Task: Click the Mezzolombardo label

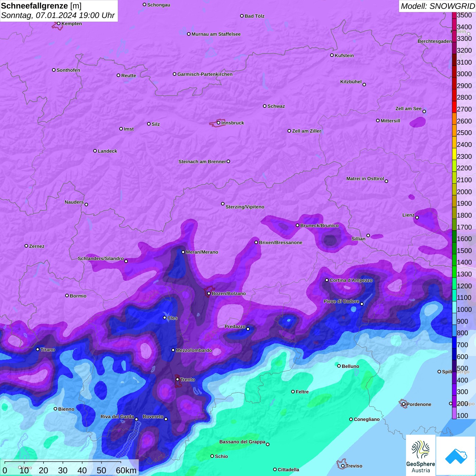Action: [194, 350]
